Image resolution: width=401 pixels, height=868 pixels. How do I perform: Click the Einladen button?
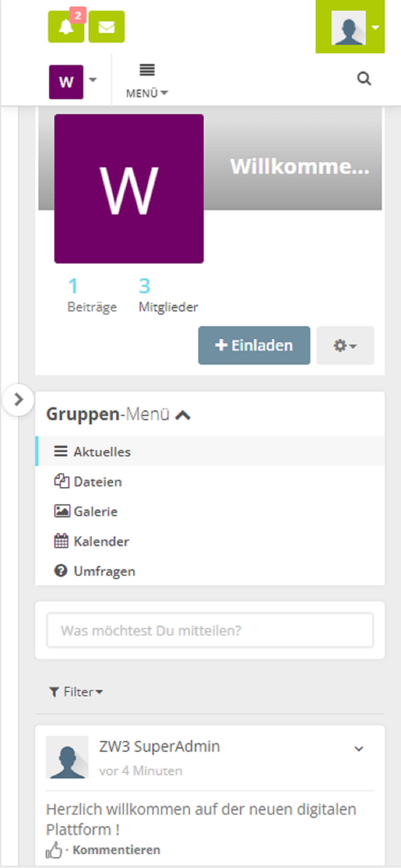[254, 345]
